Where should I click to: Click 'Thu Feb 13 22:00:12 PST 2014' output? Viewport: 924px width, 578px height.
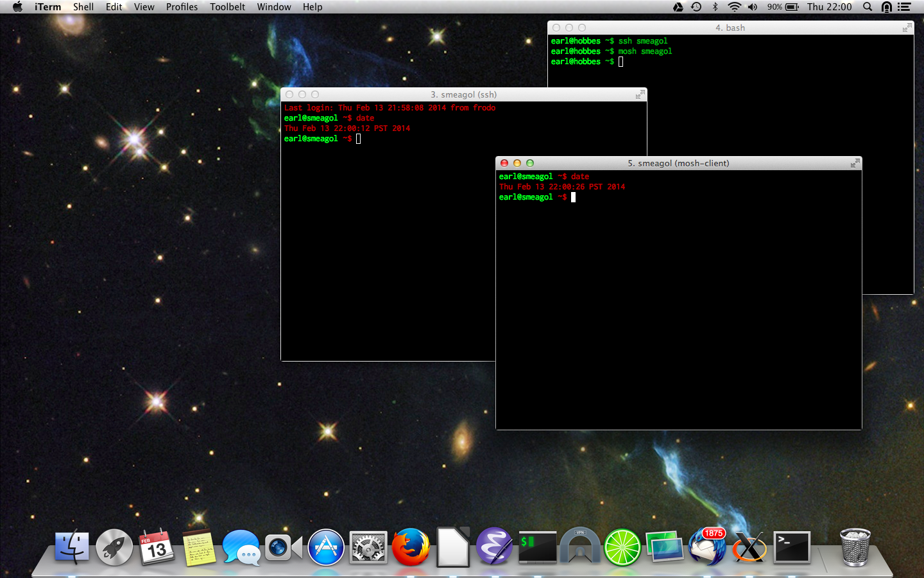[x=347, y=128]
